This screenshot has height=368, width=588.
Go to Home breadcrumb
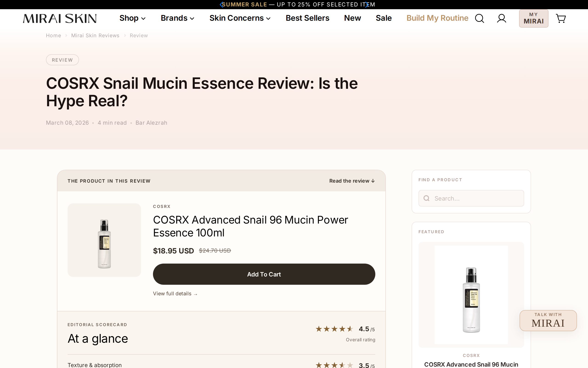(x=54, y=35)
